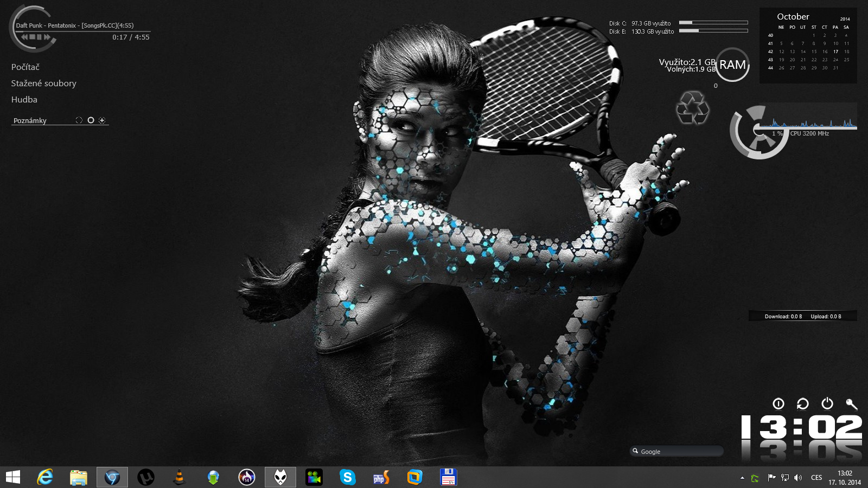
Task: Open the Recycle Bin desktop icon
Action: (692, 107)
